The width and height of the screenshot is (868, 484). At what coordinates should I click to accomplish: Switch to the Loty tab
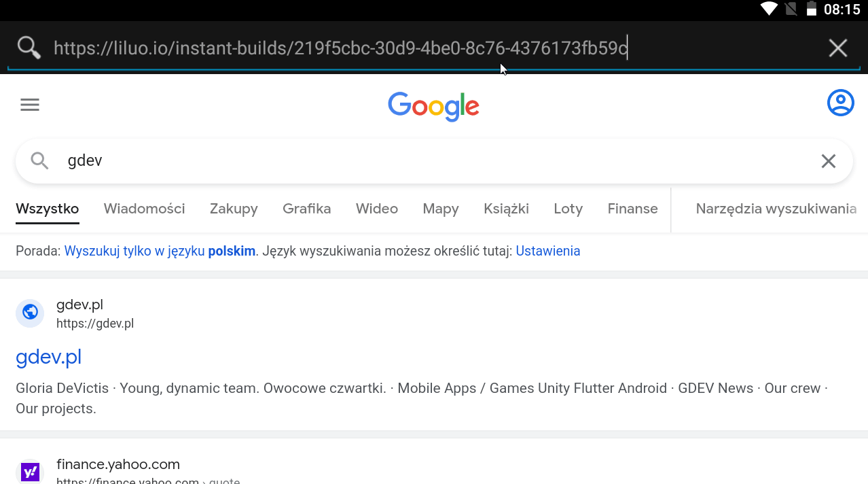click(568, 209)
